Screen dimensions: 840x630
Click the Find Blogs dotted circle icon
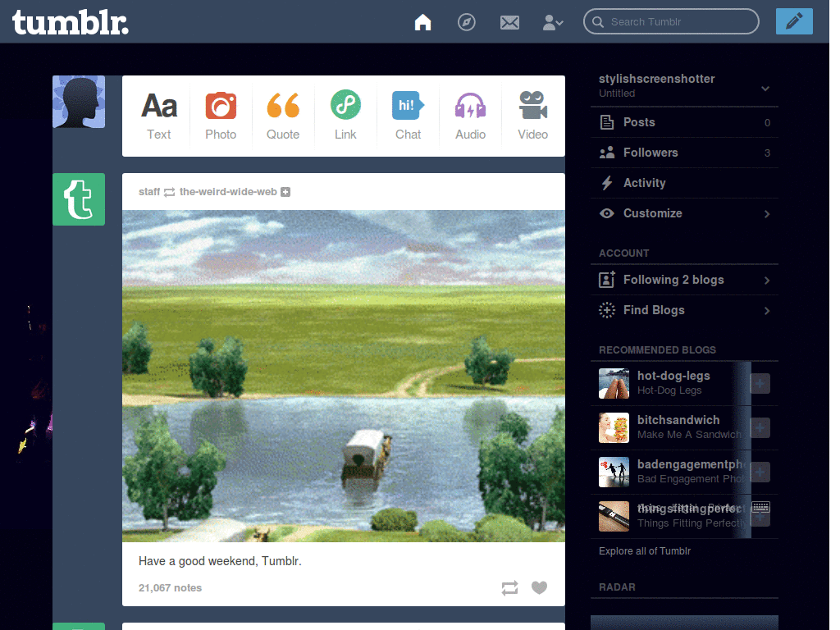(x=607, y=310)
